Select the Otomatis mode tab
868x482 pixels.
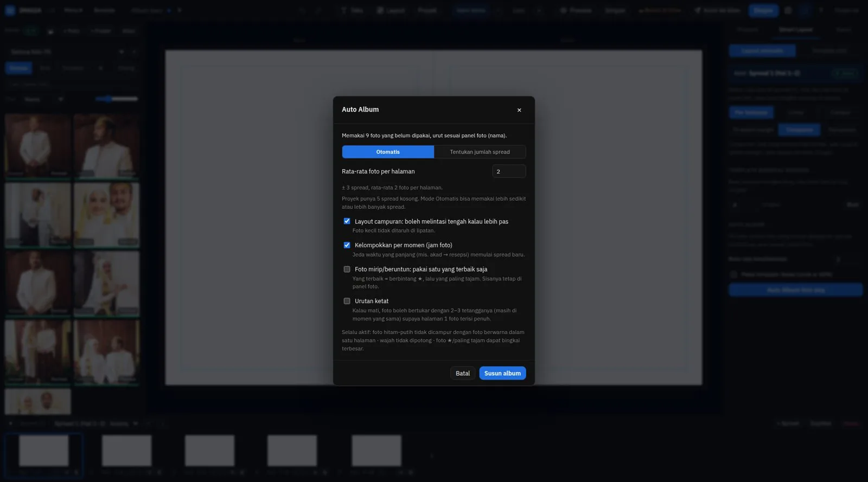388,152
